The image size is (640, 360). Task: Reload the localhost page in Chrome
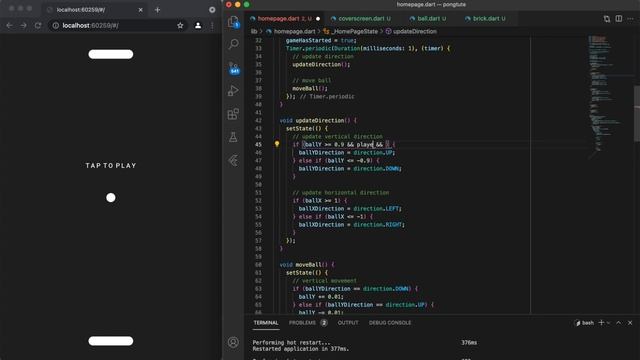(x=38, y=25)
